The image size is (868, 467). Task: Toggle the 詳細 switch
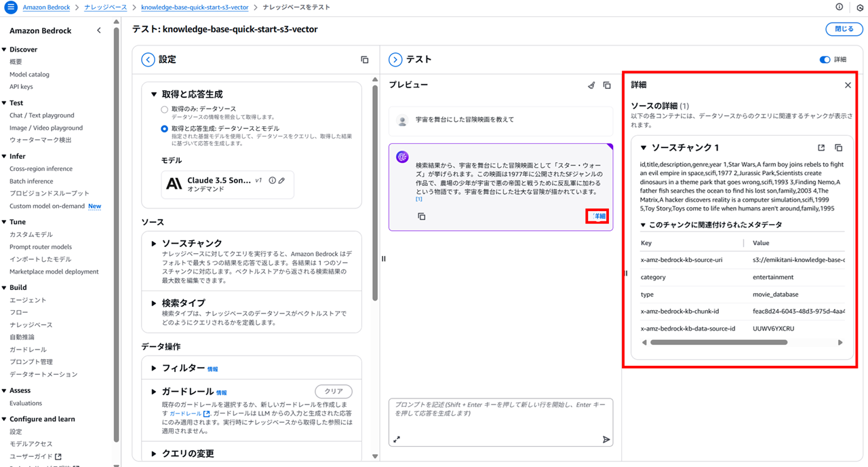[x=825, y=60]
